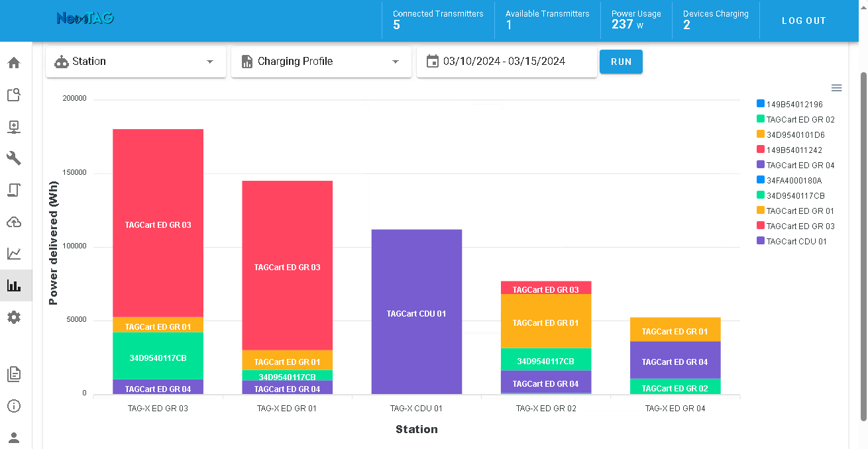Click orange TAGCart ED GR 01 segment in TAG-X ED GR 04 bar
This screenshot has height=449, width=868.
[x=675, y=330]
